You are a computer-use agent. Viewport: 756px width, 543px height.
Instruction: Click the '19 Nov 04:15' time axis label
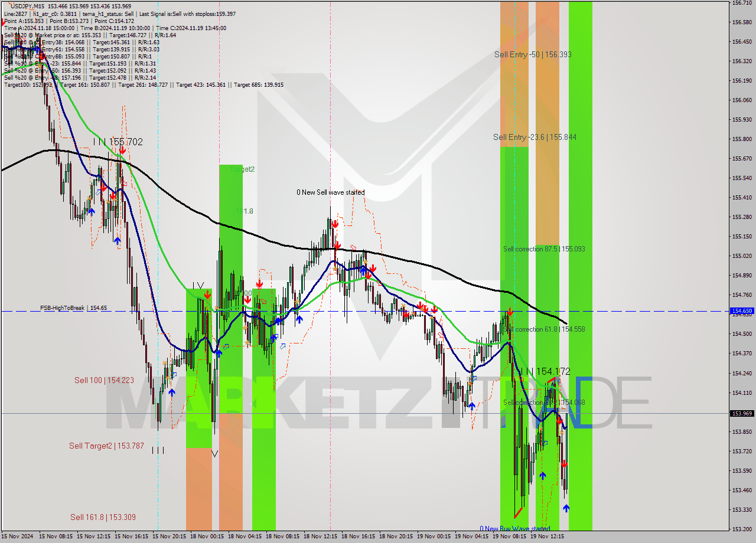coord(472,537)
